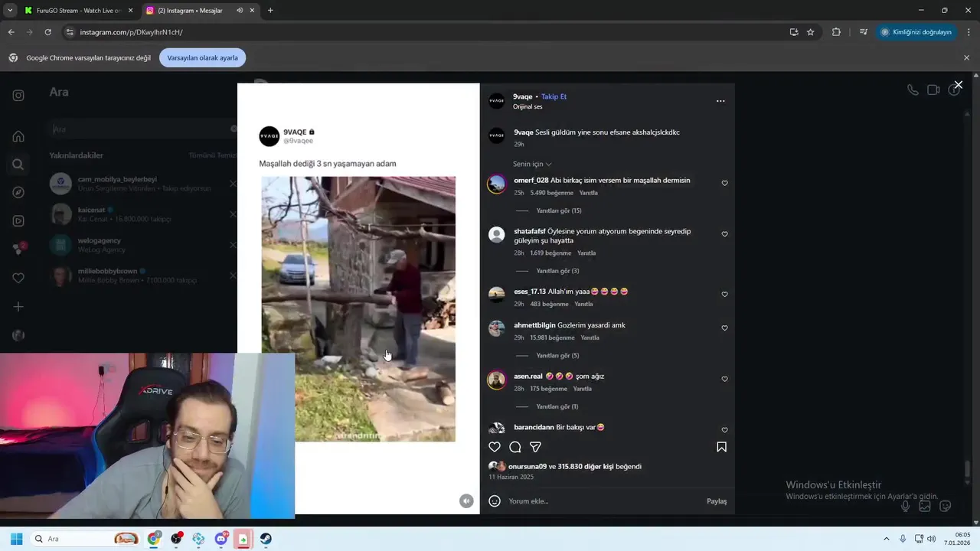Screen dimensions: 980x551
Task: Open 9vaqe profile name in post header
Action: tap(522, 96)
